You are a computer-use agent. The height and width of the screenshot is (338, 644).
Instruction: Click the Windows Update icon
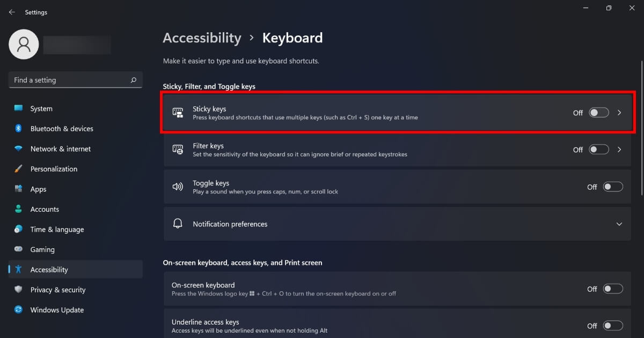tap(18, 310)
